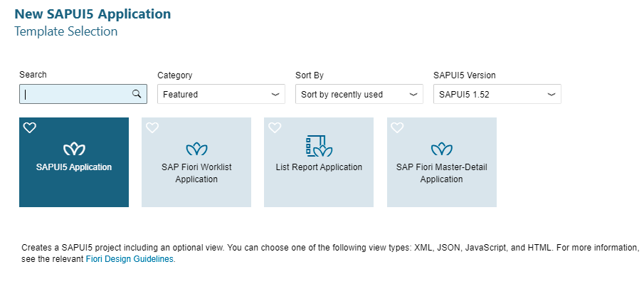Toggle favorite heart on SAP Fiori Worklist tile
The height and width of the screenshot is (289, 644).
(152, 128)
